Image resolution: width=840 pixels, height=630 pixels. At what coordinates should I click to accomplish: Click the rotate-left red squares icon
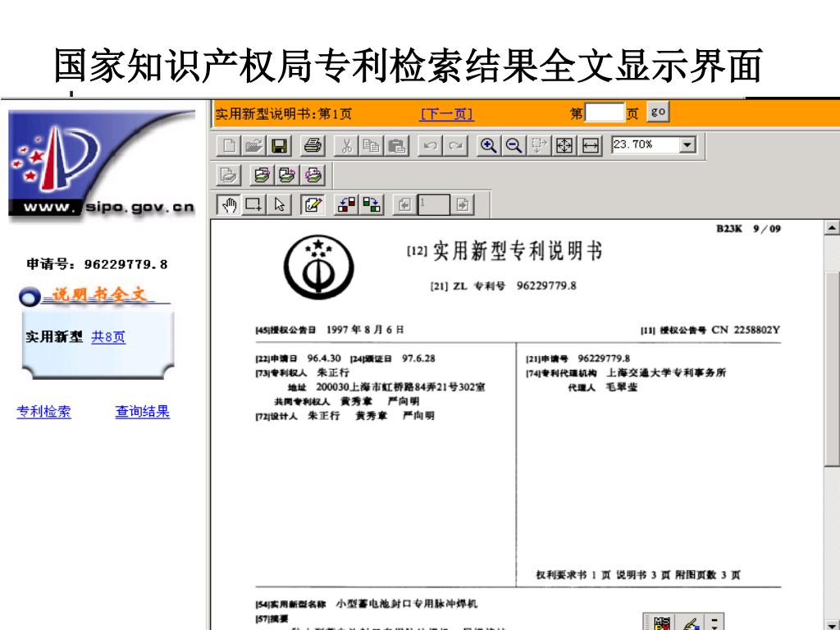pyautogui.click(x=346, y=204)
